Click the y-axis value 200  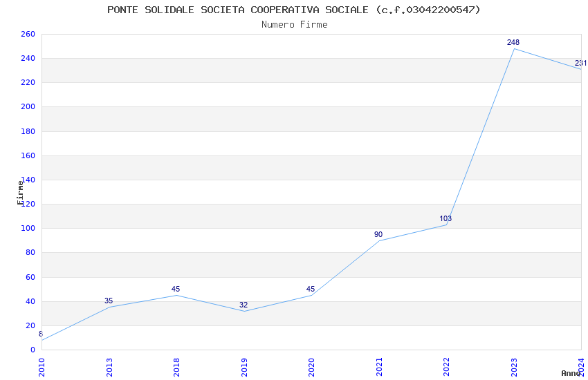28,106
